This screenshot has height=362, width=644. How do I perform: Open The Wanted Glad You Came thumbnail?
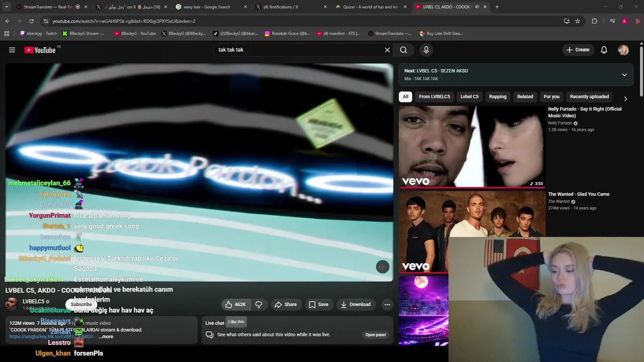471,232
